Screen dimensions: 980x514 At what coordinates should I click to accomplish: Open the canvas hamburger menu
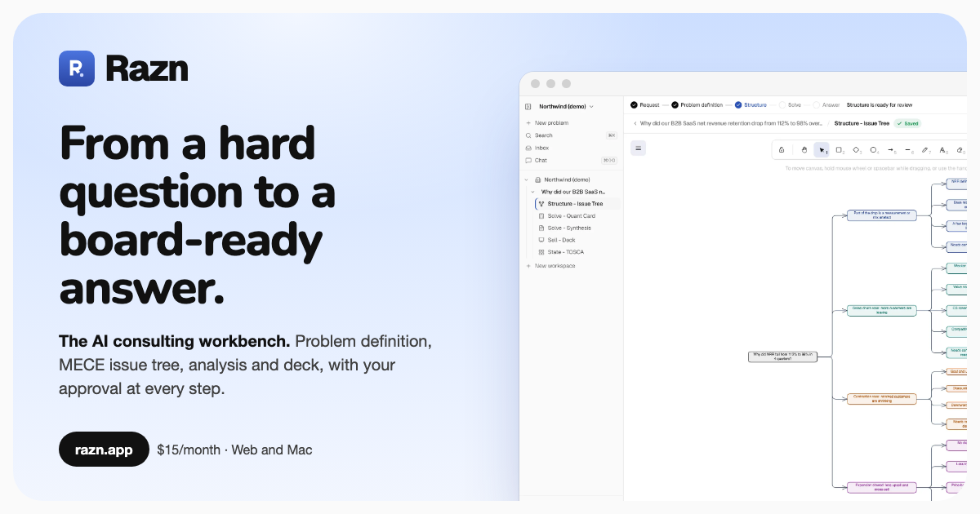(639, 148)
